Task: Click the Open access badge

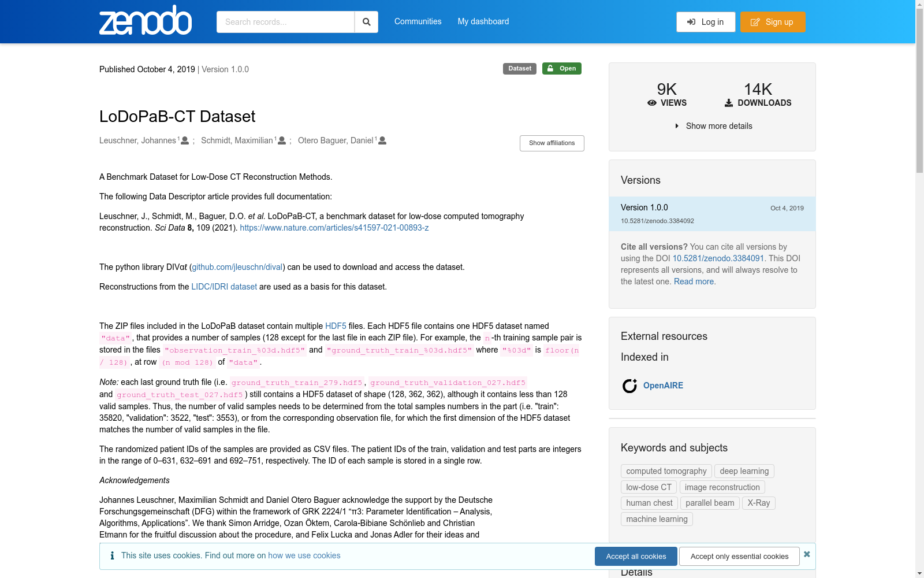Action: [x=562, y=69]
